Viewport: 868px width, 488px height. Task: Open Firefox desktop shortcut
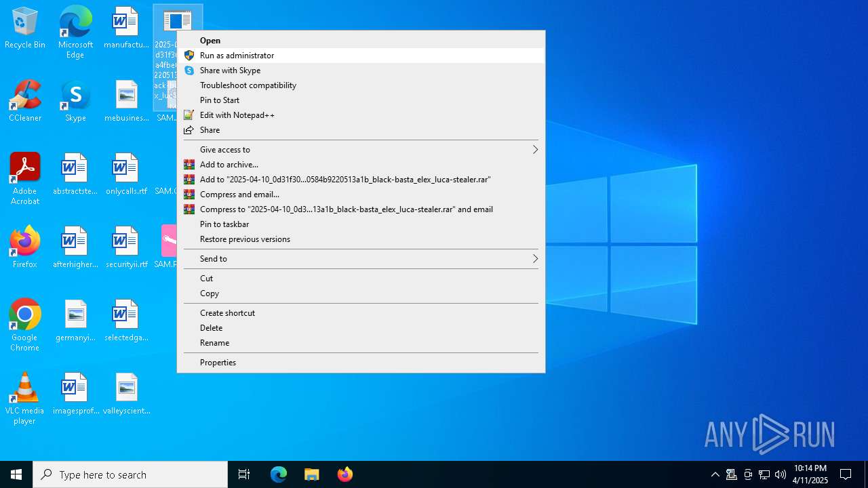[x=25, y=247]
